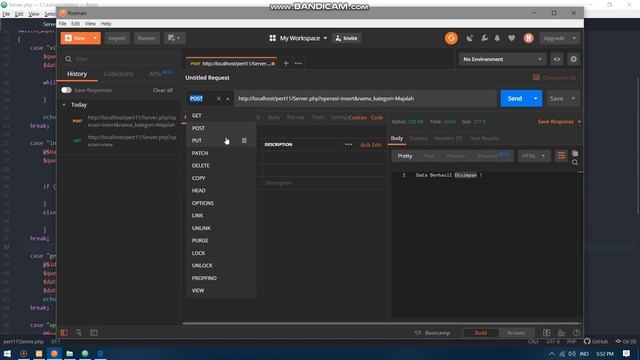This screenshot has width=640, height=360.
Task: Open the HTML response format dropdown
Action: tap(533, 156)
